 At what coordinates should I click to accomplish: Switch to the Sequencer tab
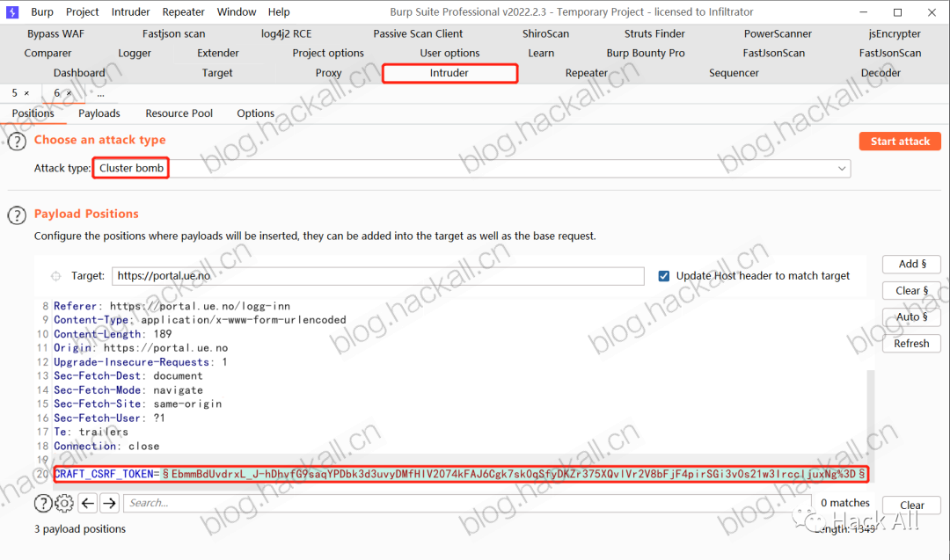coord(734,73)
